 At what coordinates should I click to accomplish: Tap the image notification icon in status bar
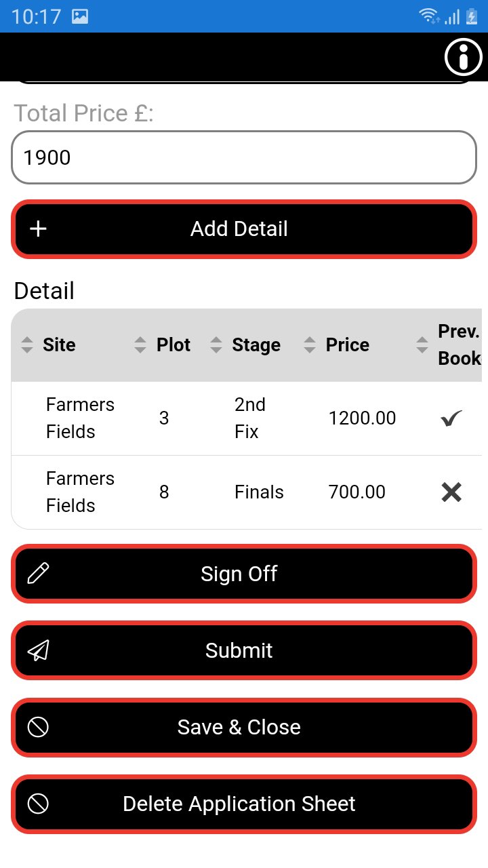coord(80,16)
